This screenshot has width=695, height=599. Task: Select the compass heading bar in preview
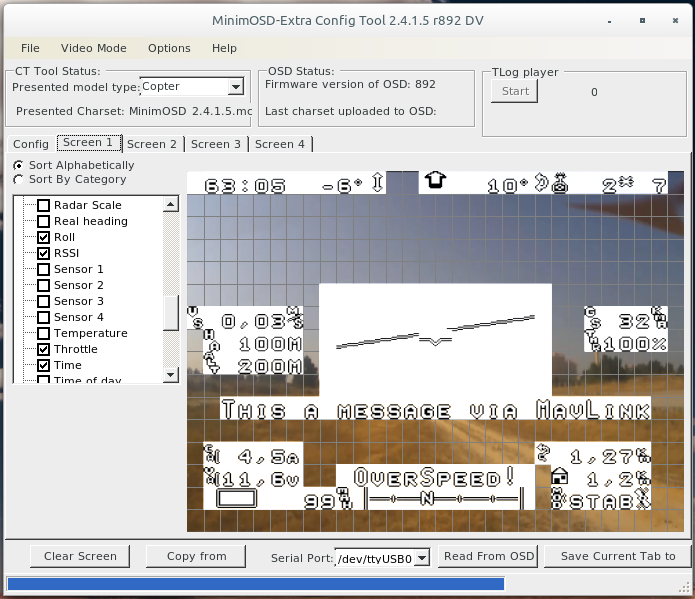[443, 499]
